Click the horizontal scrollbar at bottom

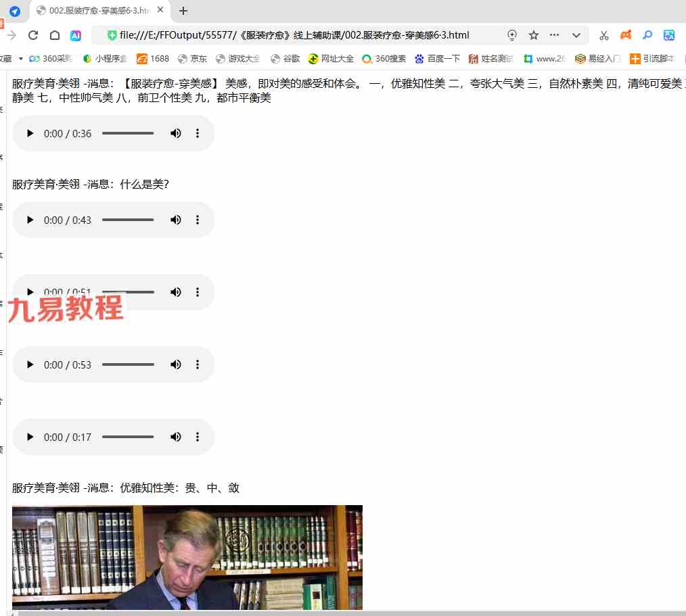pos(352,613)
